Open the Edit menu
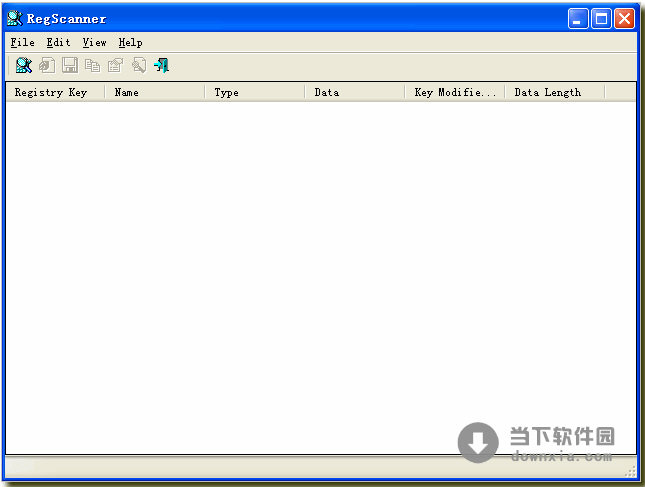Viewport: 645px width, 487px height. coord(58,42)
